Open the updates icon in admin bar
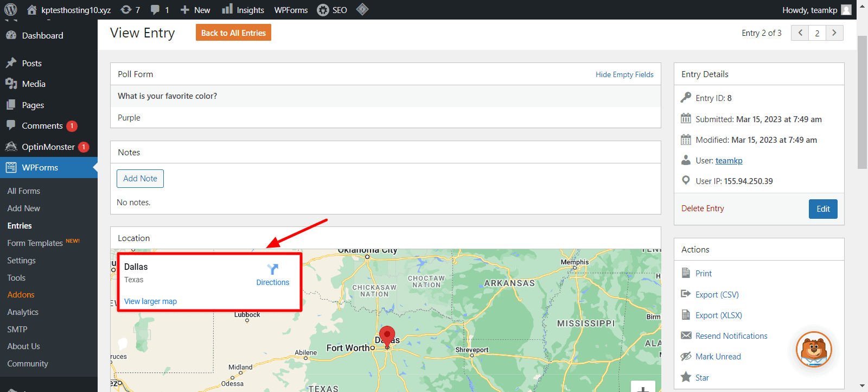 126,10
